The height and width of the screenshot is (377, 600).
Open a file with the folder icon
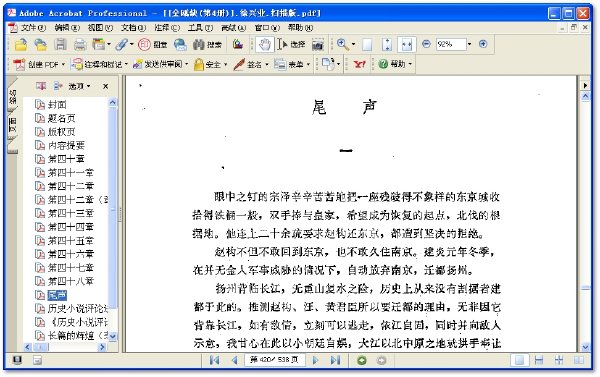coord(21,45)
